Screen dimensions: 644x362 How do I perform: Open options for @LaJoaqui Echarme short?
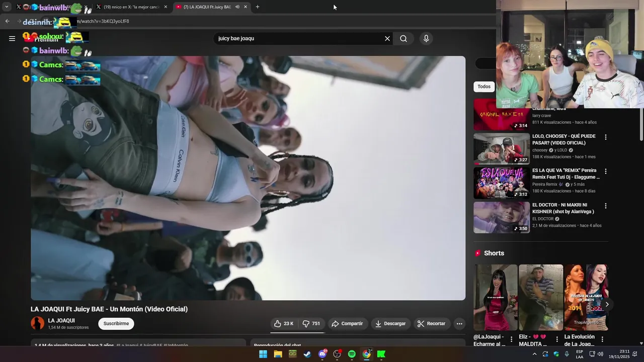[x=512, y=339]
